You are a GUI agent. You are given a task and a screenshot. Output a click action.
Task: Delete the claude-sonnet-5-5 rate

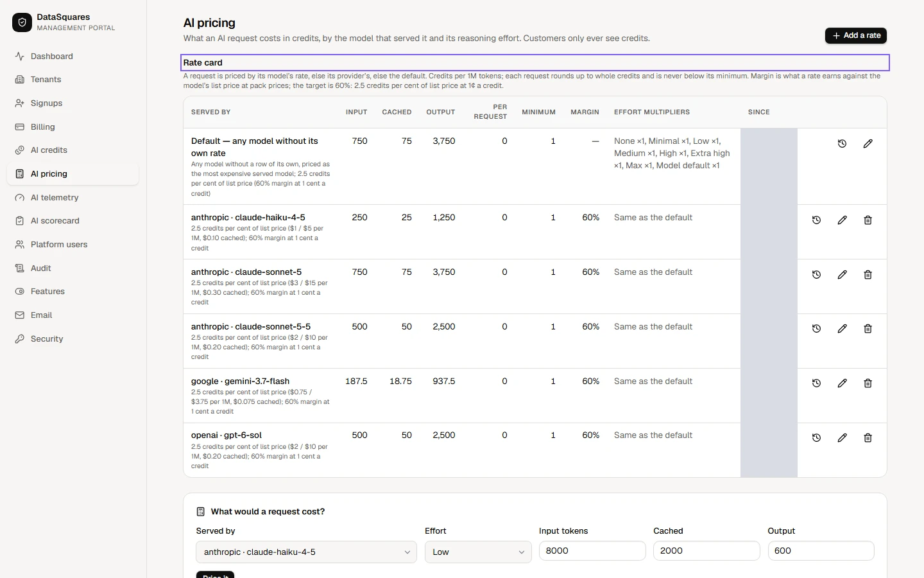click(x=868, y=329)
